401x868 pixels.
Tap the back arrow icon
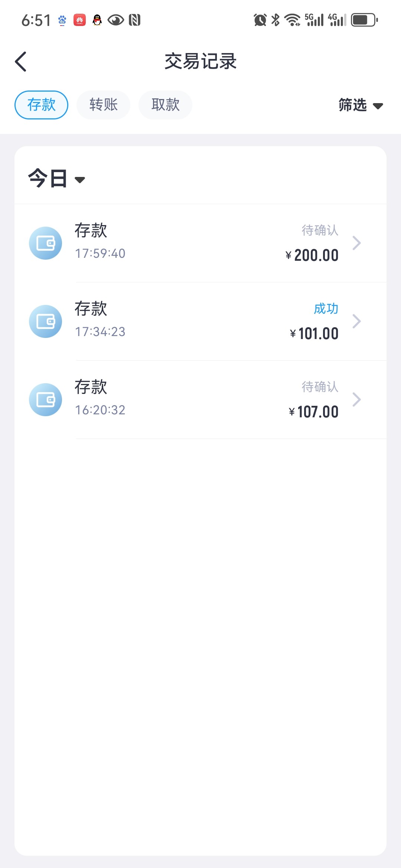coord(21,62)
